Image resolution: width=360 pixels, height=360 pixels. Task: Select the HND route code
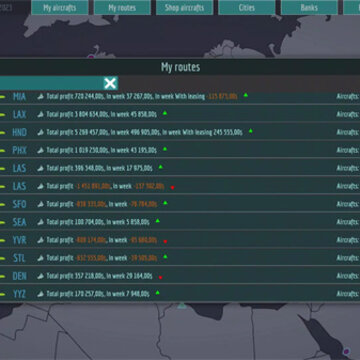tap(19, 132)
